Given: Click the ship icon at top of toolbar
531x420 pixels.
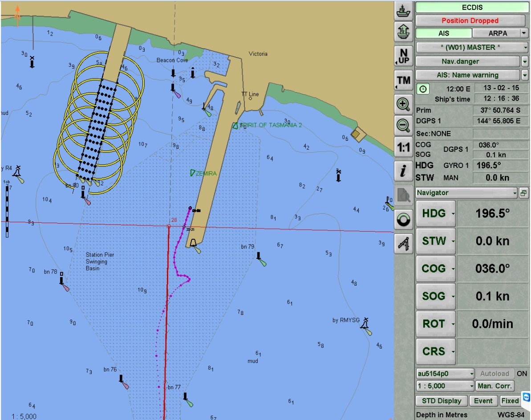Looking at the screenshot, I should click(403, 11).
